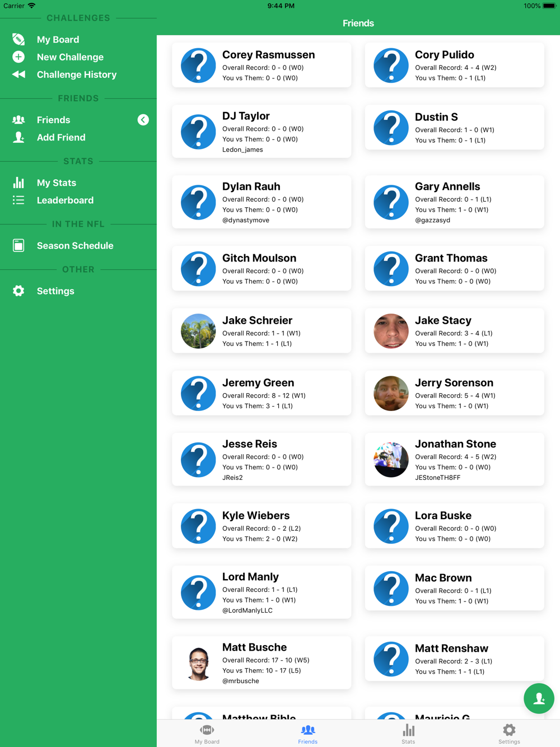Image resolution: width=560 pixels, height=747 pixels.
Task: Tap Jake Stacy's profile photo
Action: 391,331
